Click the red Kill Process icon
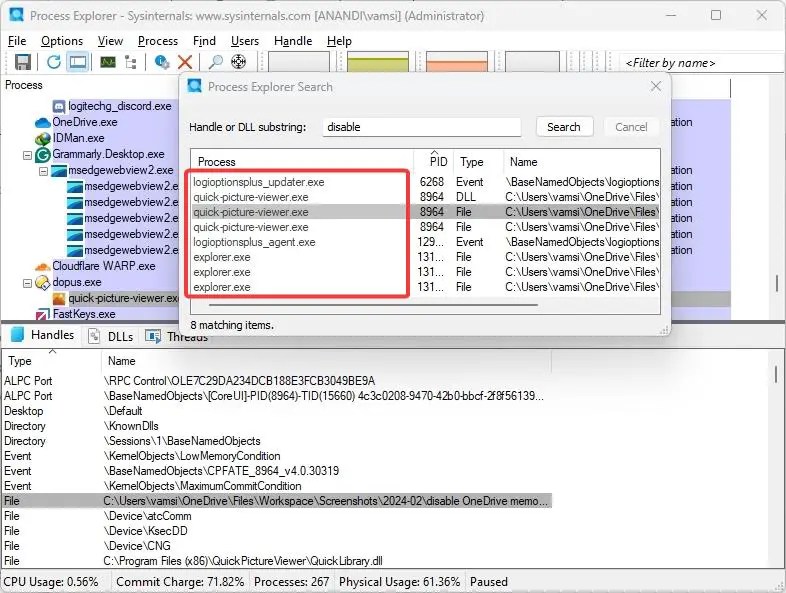This screenshot has width=786, height=593. (185, 62)
